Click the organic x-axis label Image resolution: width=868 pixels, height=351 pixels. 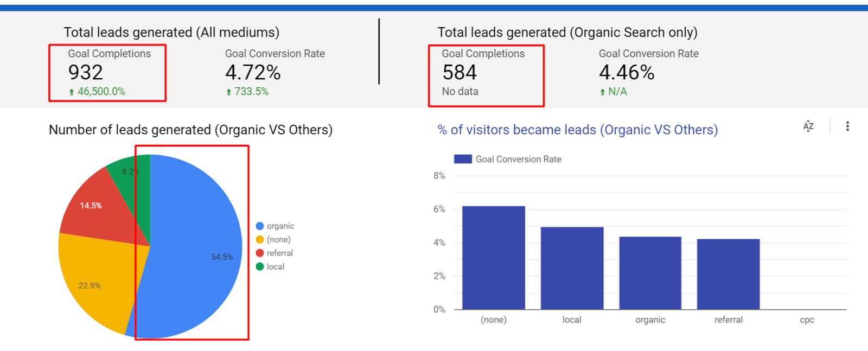coord(650,320)
